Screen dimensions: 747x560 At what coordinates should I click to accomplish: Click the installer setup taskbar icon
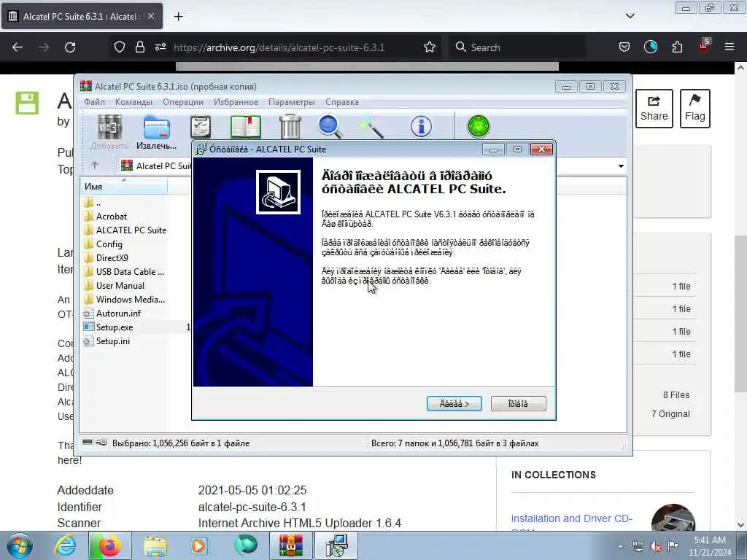tap(336, 545)
